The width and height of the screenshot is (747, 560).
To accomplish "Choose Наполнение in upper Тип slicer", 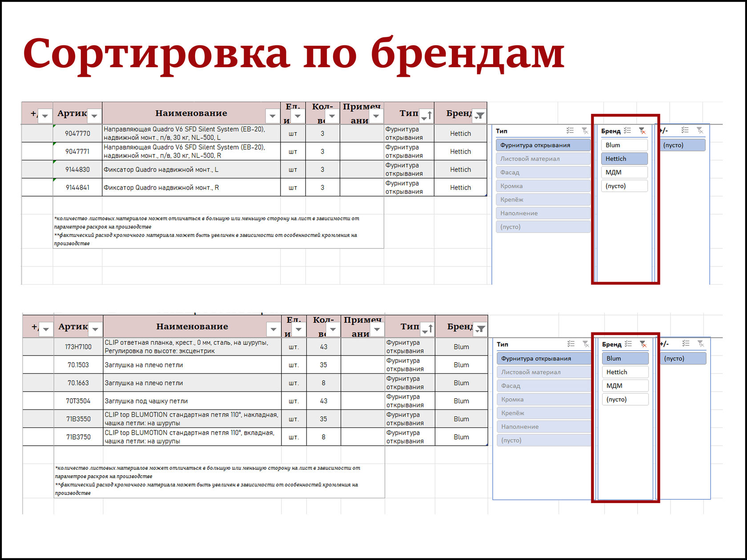I will (x=543, y=213).
